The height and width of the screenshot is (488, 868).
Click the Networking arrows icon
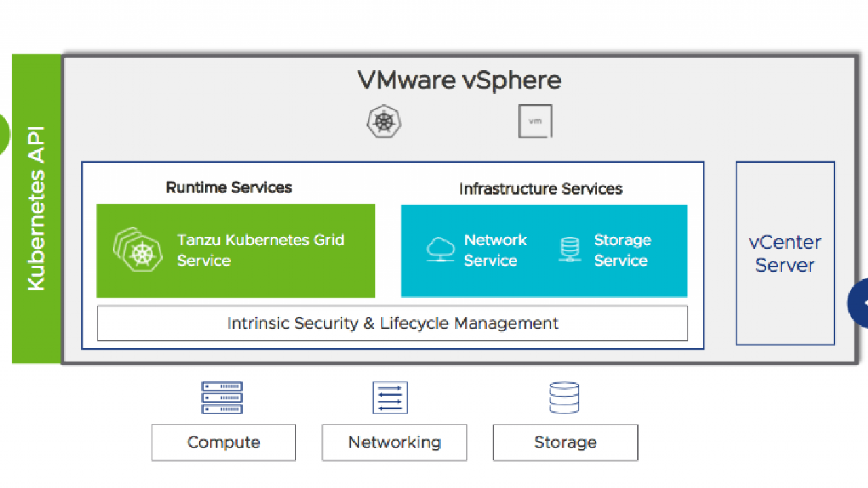(390, 398)
